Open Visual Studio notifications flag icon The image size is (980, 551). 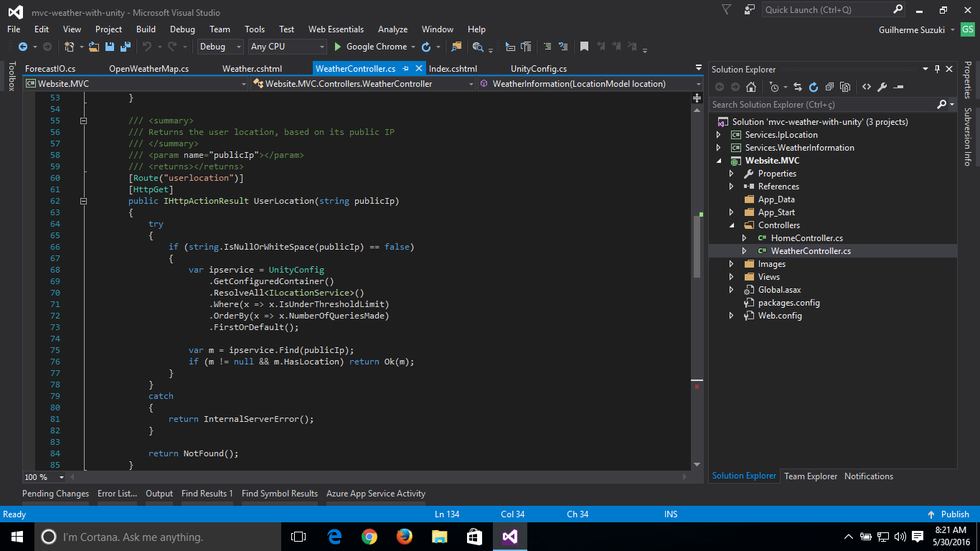(x=727, y=10)
